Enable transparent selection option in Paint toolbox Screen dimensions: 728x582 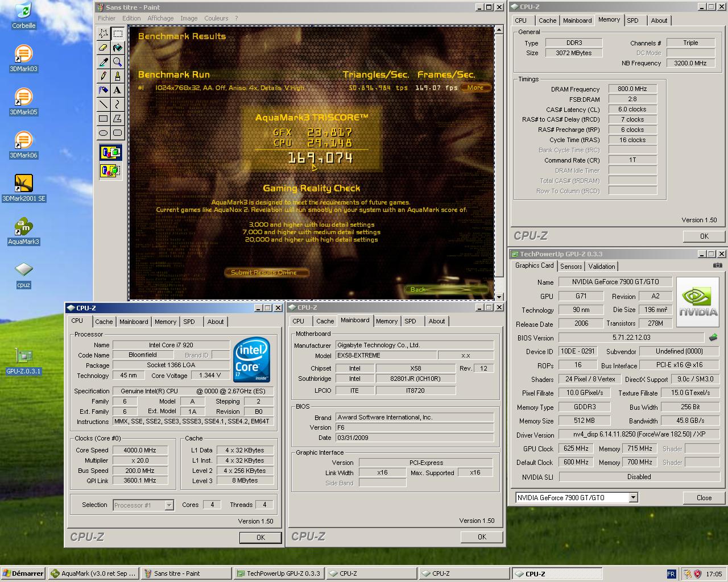(110, 170)
